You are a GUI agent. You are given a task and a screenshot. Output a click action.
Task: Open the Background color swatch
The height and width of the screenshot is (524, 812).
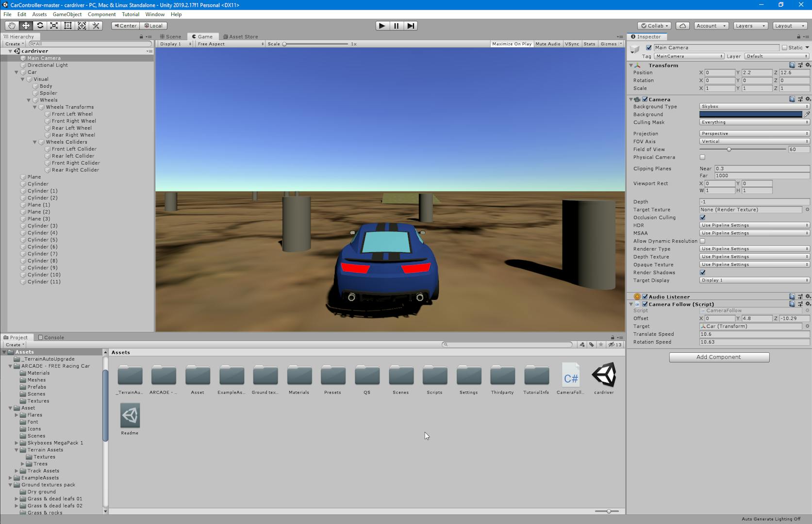750,115
